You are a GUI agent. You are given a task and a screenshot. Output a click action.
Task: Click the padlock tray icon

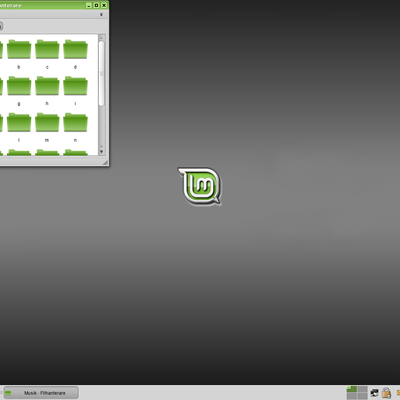(386, 393)
